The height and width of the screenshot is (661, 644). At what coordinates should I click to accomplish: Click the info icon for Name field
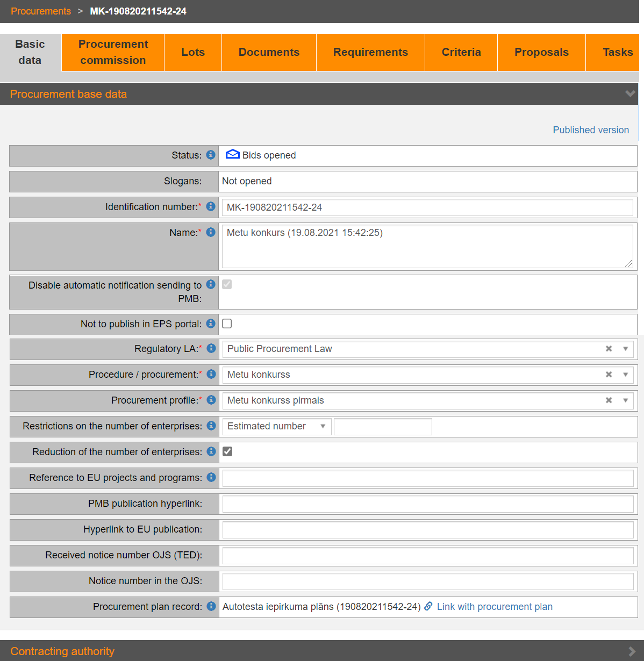point(211,232)
